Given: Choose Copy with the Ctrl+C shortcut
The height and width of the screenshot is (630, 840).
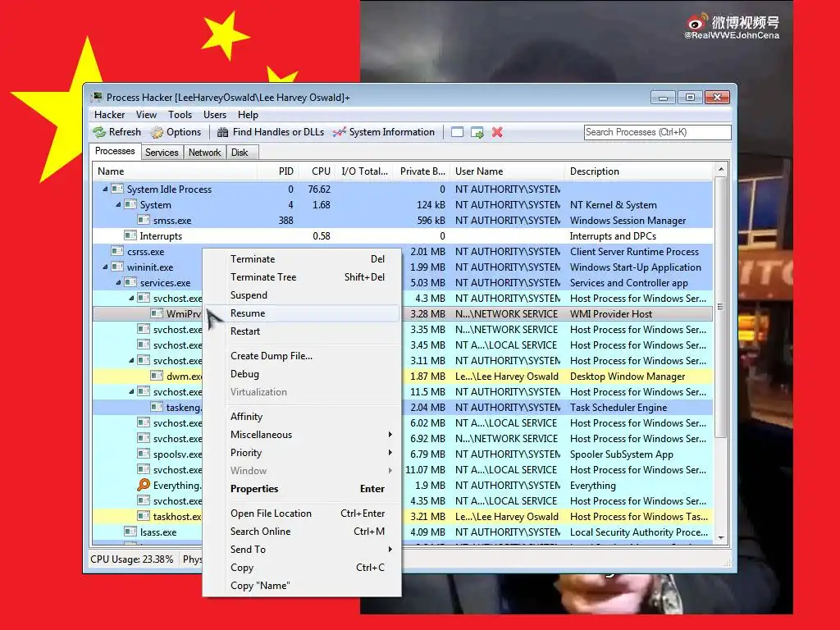Looking at the screenshot, I should (x=302, y=568).
